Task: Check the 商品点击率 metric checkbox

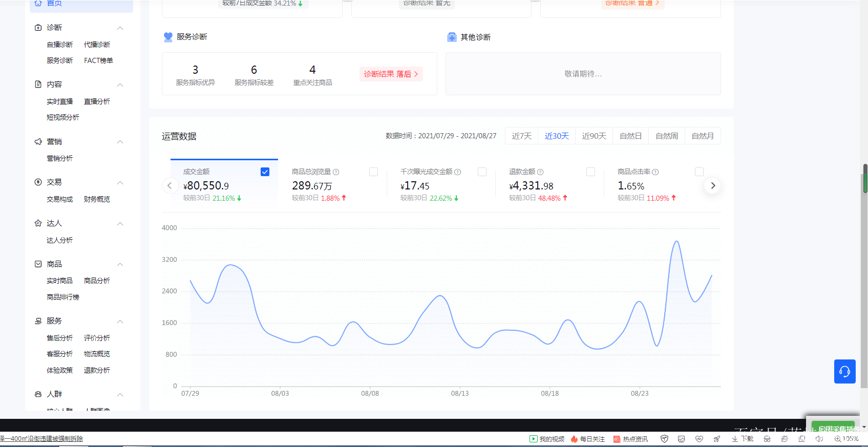Action: click(x=699, y=172)
